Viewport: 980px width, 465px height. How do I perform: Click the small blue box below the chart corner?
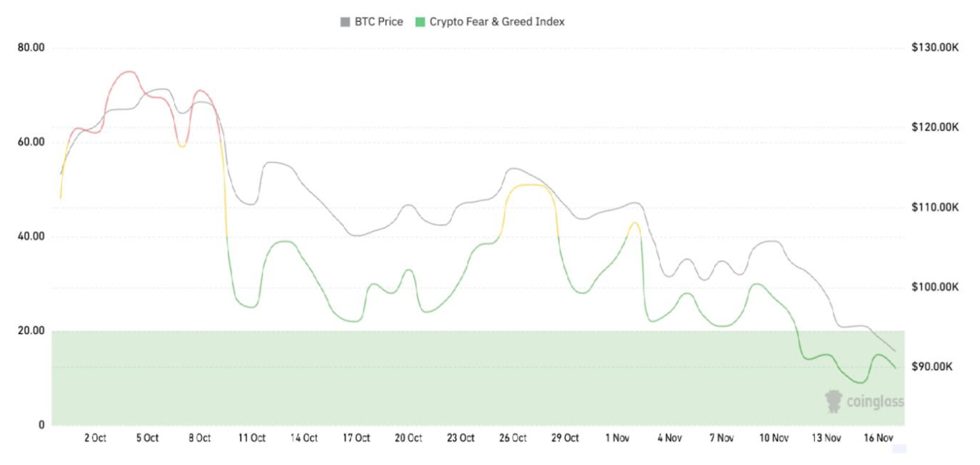[899, 449]
